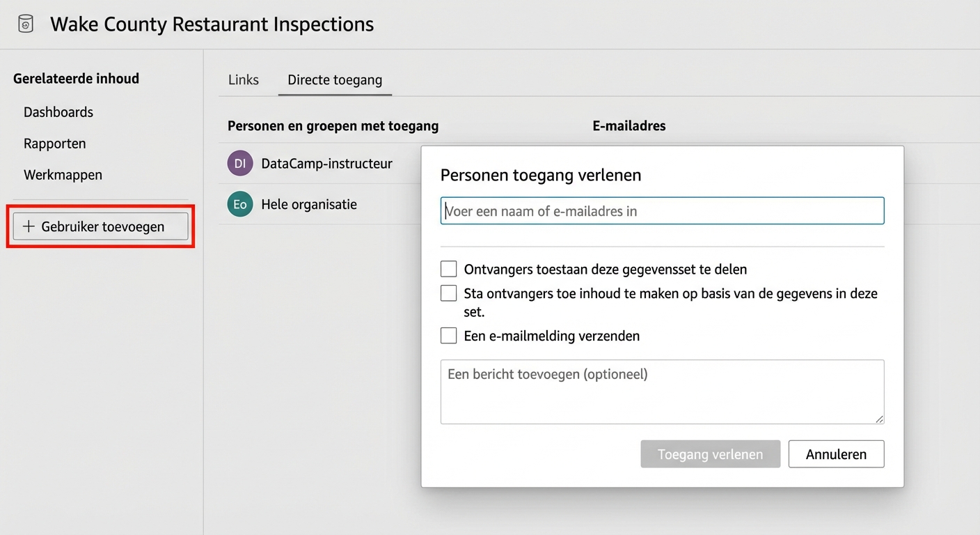Open Rapporten from Gerelateerde inhoud
Viewport: 980px width, 535px height.
[54, 144]
